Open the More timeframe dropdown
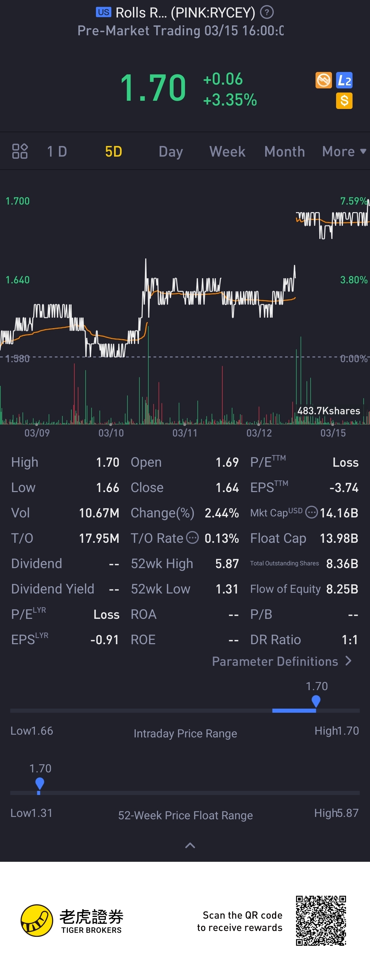 [344, 151]
